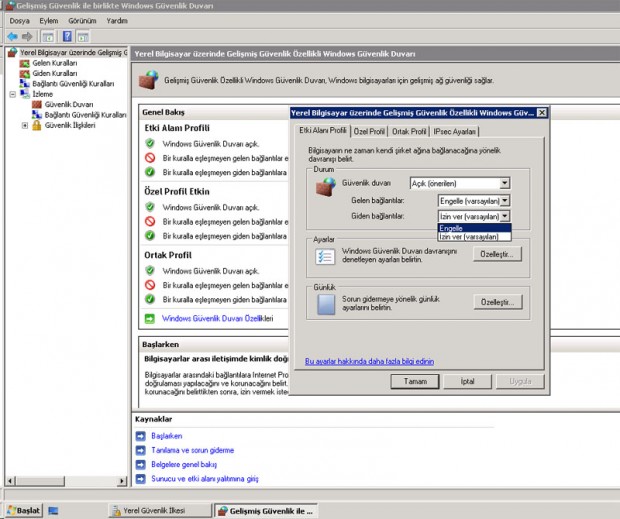
Task: Switch to Yerel Güvenlik İlkesi taskbar button
Action: click(160, 510)
